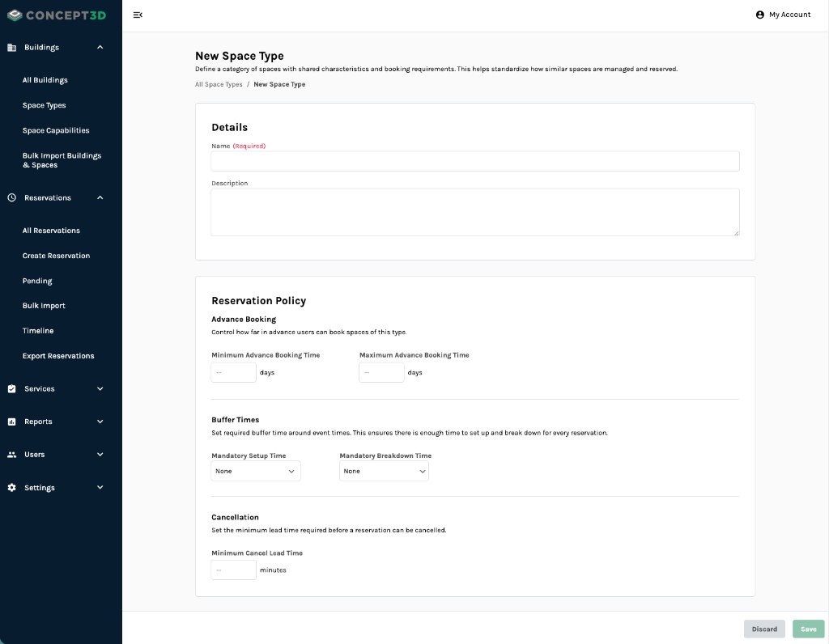Click the 'New Space Type' breadcrumb text
829x644 pixels.
coord(279,84)
